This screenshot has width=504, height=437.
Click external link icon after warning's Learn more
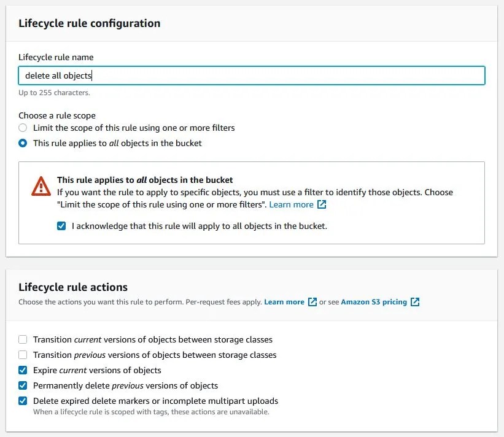(322, 204)
